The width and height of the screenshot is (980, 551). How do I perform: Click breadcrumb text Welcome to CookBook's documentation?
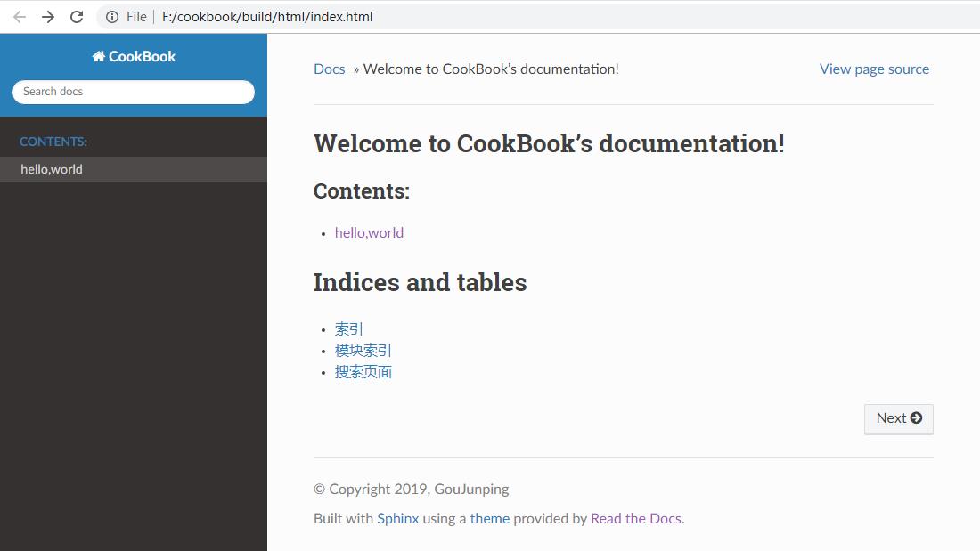click(x=491, y=69)
